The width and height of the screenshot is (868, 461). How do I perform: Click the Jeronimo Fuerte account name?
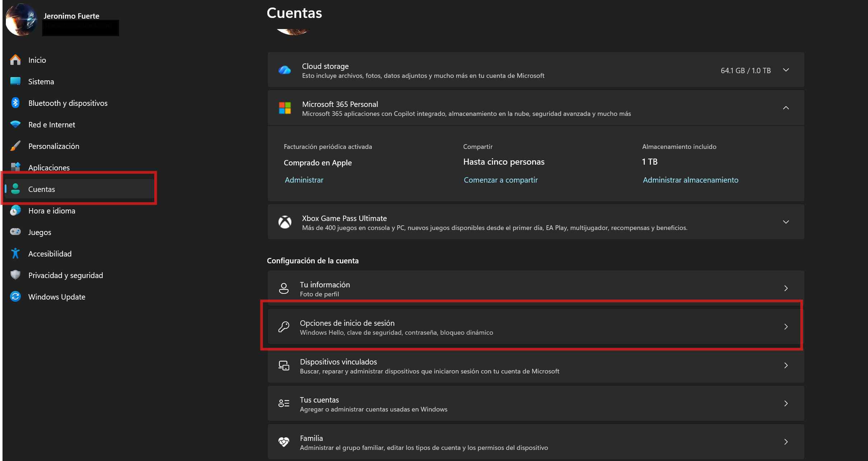[x=71, y=16]
